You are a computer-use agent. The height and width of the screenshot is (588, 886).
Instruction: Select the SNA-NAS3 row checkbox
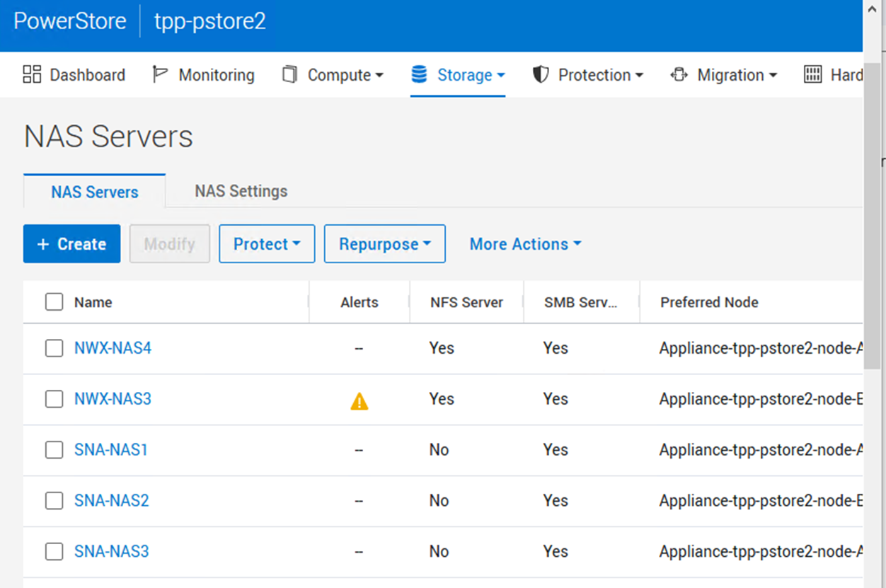[54, 552]
